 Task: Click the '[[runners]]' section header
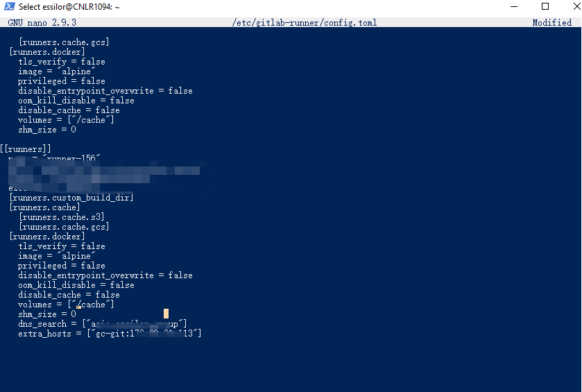pos(25,149)
